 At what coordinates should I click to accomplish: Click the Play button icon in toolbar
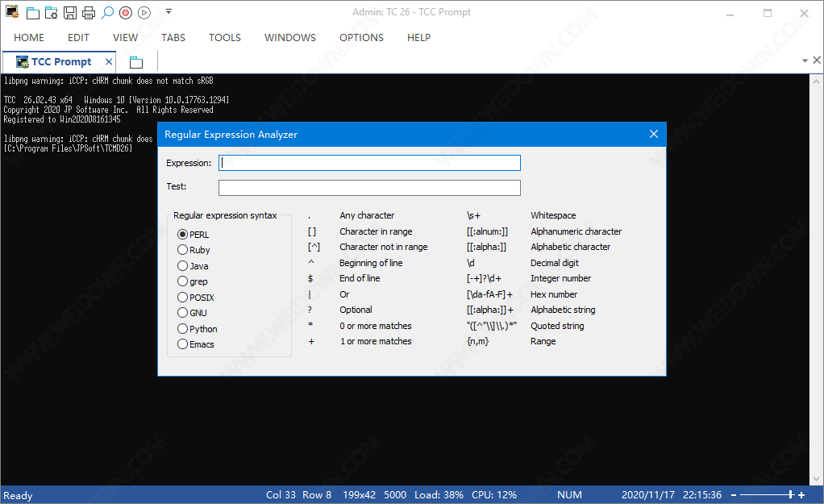tap(144, 12)
